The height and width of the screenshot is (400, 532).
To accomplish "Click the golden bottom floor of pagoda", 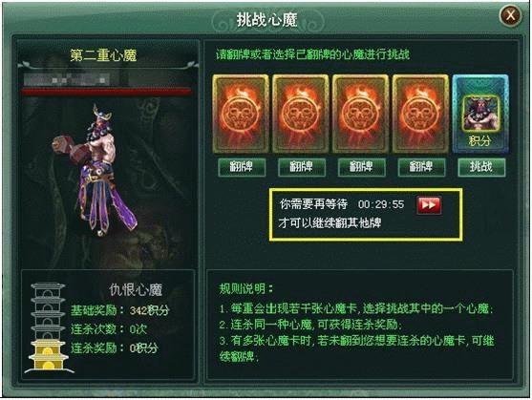I will (48, 356).
